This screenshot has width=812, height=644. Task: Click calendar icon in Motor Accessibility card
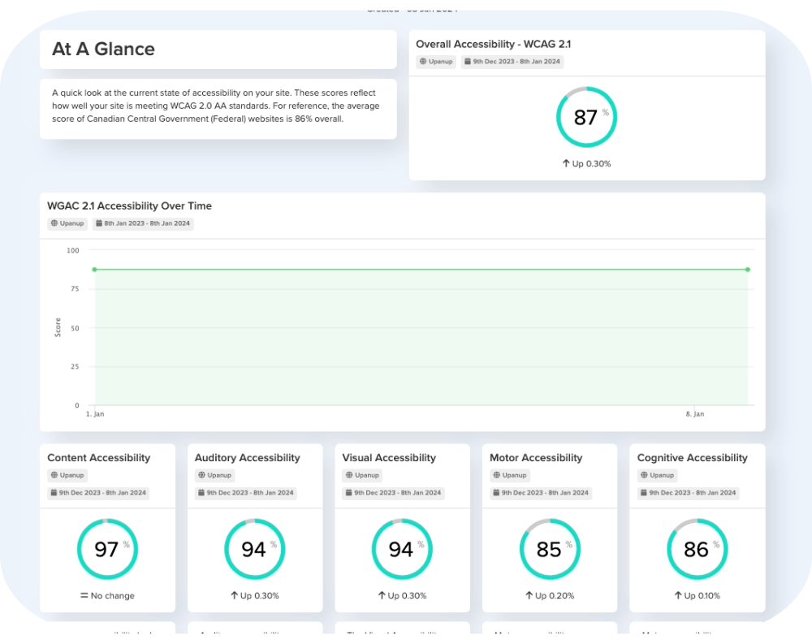pos(496,493)
